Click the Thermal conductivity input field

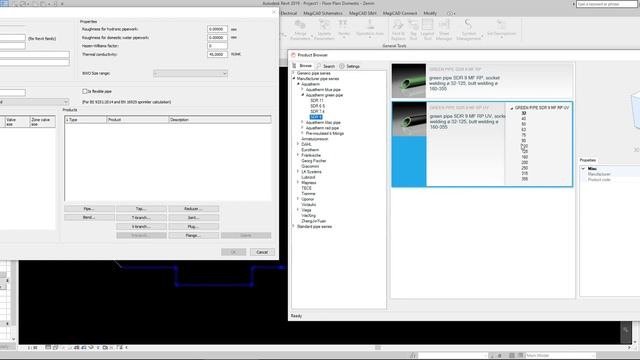pyautogui.click(x=217, y=54)
